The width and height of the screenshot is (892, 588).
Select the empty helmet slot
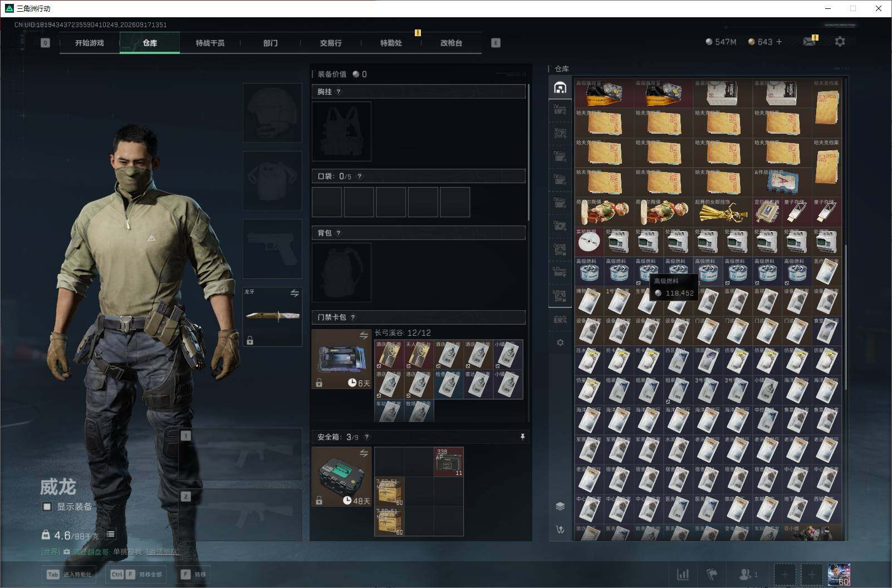coord(272,112)
